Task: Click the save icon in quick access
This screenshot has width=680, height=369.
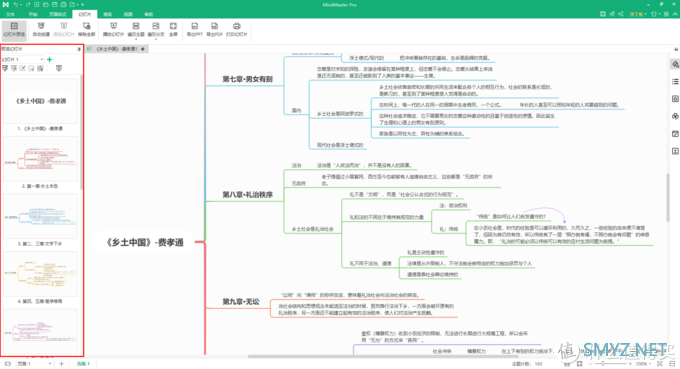Action: [55, 4]
